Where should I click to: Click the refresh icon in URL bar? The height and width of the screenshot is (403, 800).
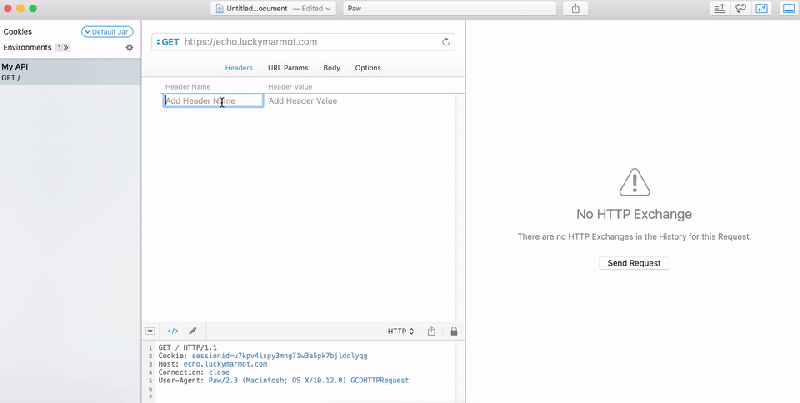point(446,42)
